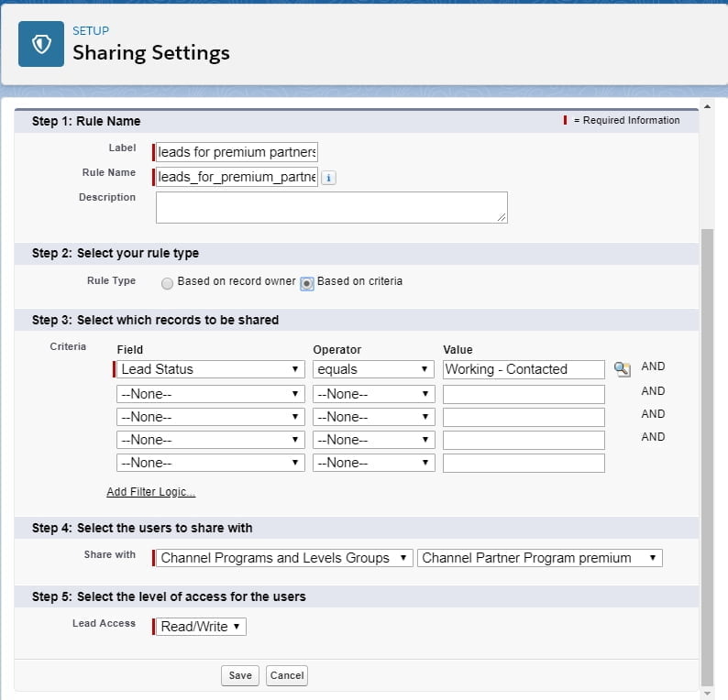This screenshot has height=700, width=728.
Task: Open the third row Operator dropdown
Action: 374,417
